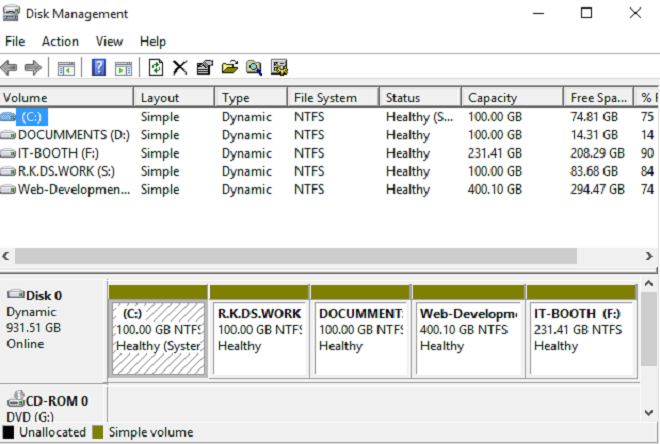Open the File menu
Viewport: 660px width, 444px height.
(x=15, y=41)
